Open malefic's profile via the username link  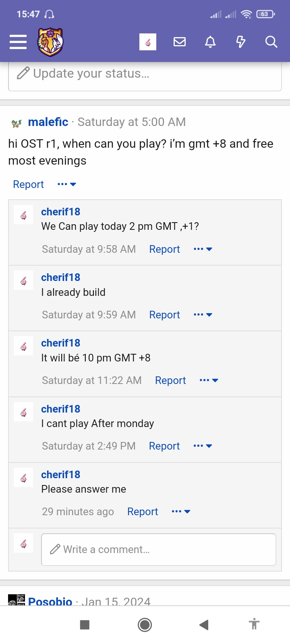pyautogui.click(x=48, y=122)
